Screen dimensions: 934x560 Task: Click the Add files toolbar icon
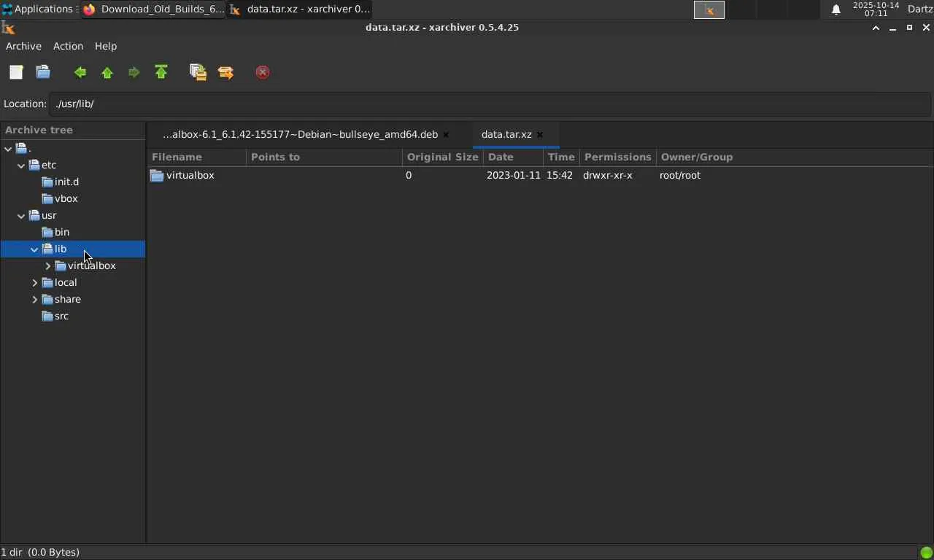(x=198, y=72)
